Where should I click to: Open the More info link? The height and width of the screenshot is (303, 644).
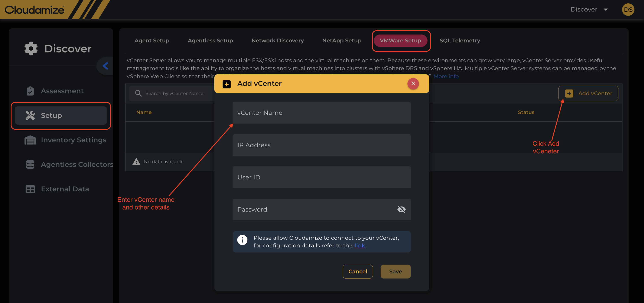pos(446,76)
